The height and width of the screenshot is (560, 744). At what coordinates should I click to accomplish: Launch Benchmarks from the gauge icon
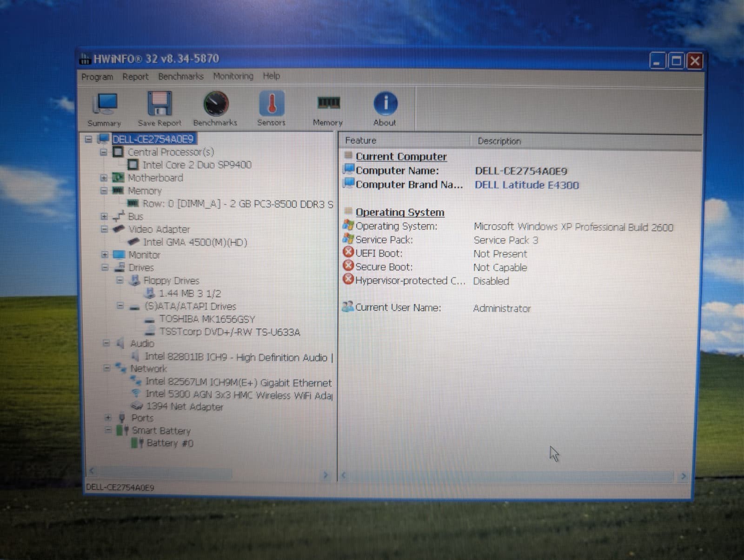pyautogui.click(x=216, y=103)
